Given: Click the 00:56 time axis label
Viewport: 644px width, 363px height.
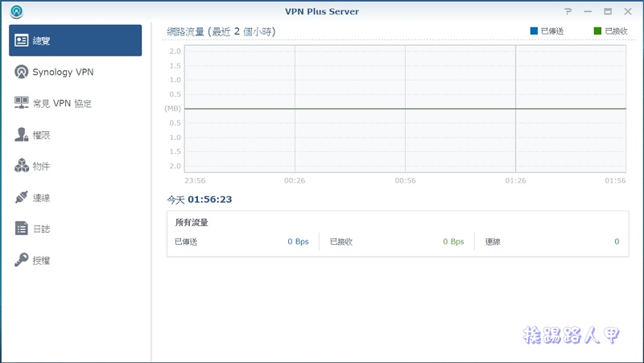Looking at the screenshot, I should pyautogui.click(x=405, y=180).
